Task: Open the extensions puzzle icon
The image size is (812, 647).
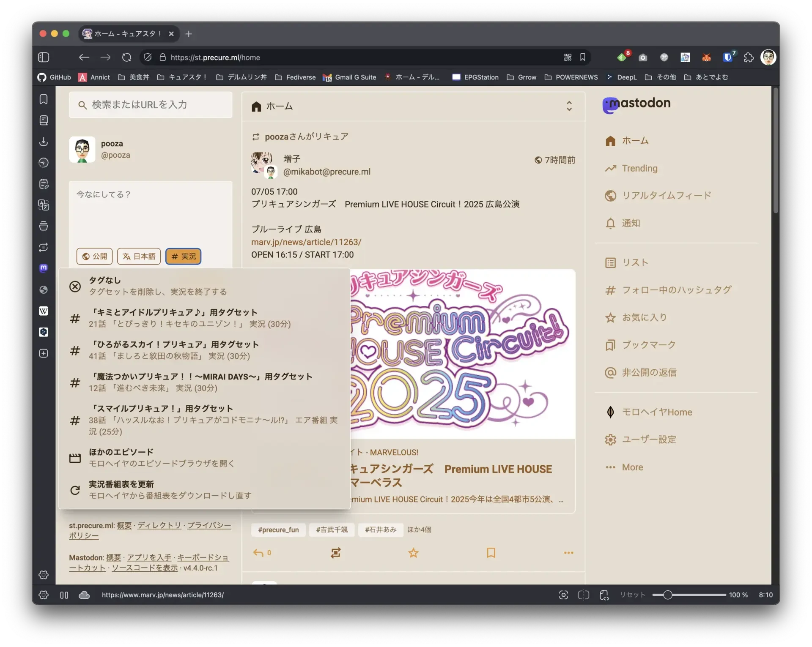Action: [x=749, y=57]
